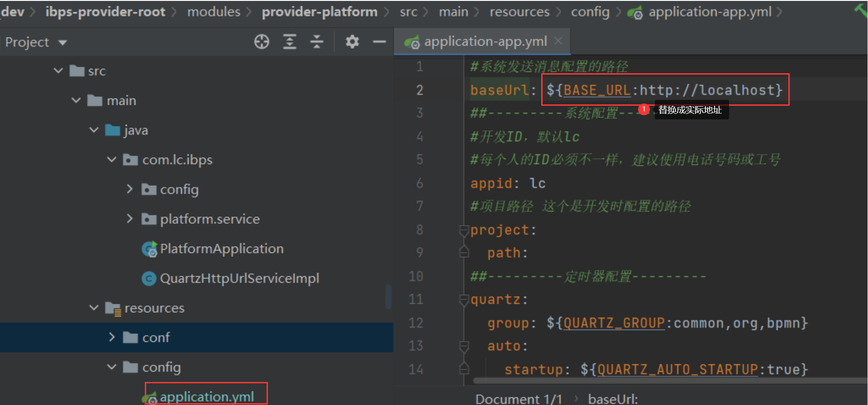Open the PlatformApplication class file
This screenshot has height=405, width=868.
pyautogui.click(x=221, y=249)
